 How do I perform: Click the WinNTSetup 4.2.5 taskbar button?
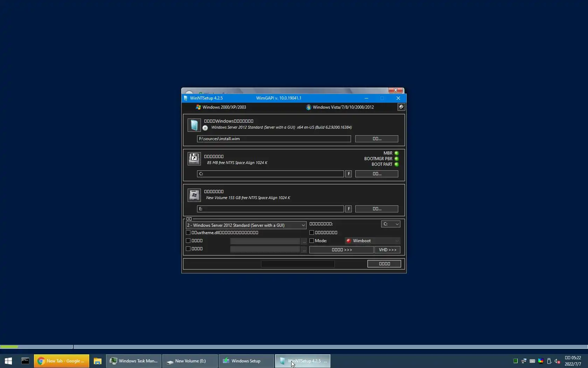pyautogui.click(x=303, y=361)
